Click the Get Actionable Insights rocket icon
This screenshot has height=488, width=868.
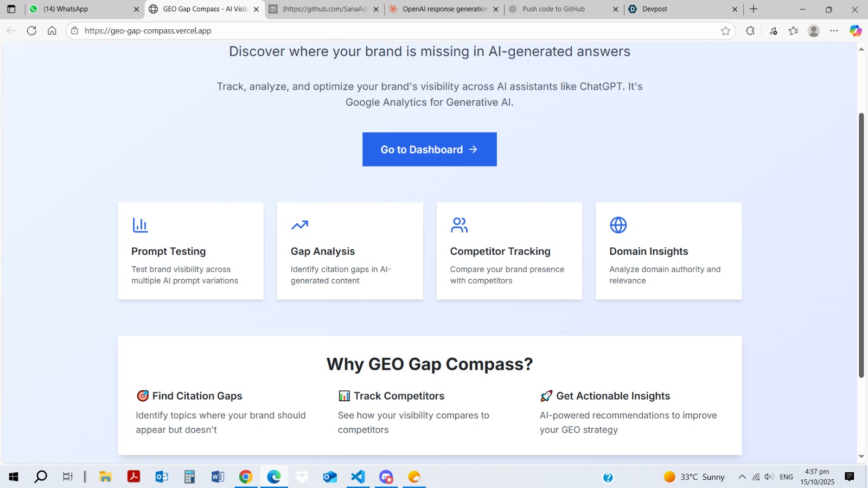pos(546,396)
